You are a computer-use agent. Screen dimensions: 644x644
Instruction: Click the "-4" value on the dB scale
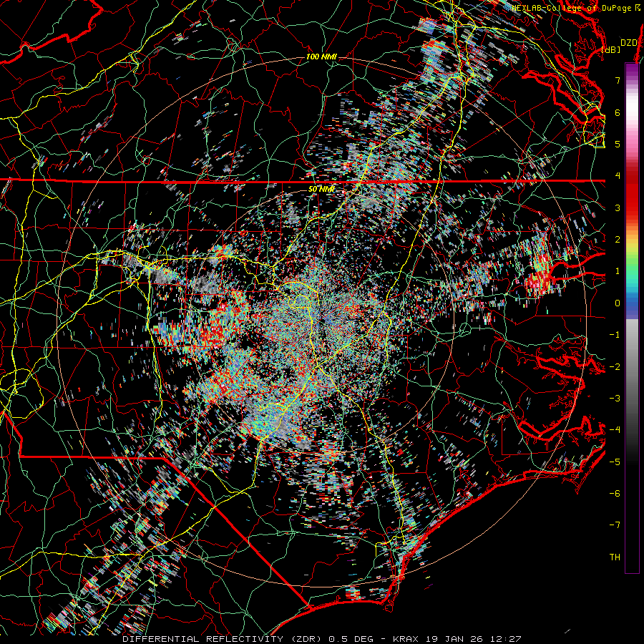click(x=615, y=429)
